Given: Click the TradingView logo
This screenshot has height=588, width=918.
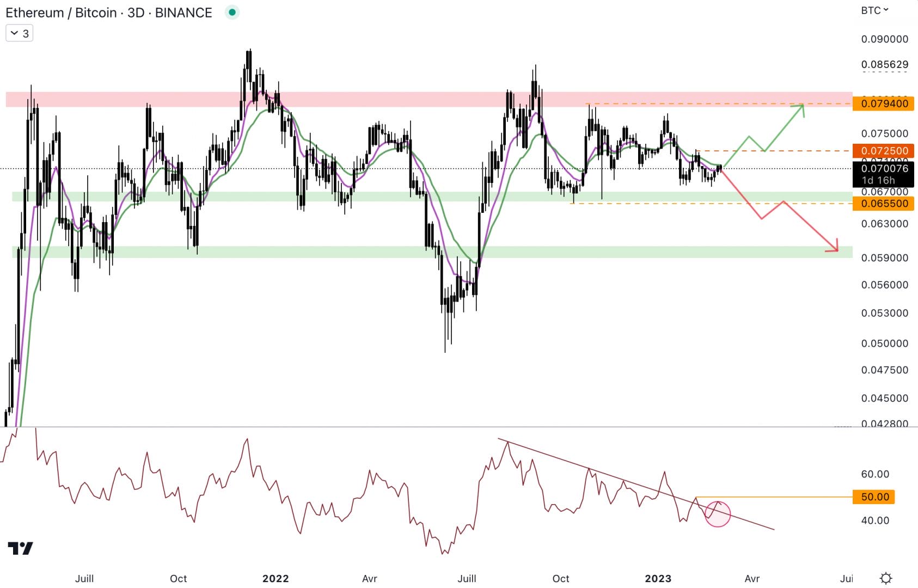Looking at the screenshot, I should click(20, 548).
